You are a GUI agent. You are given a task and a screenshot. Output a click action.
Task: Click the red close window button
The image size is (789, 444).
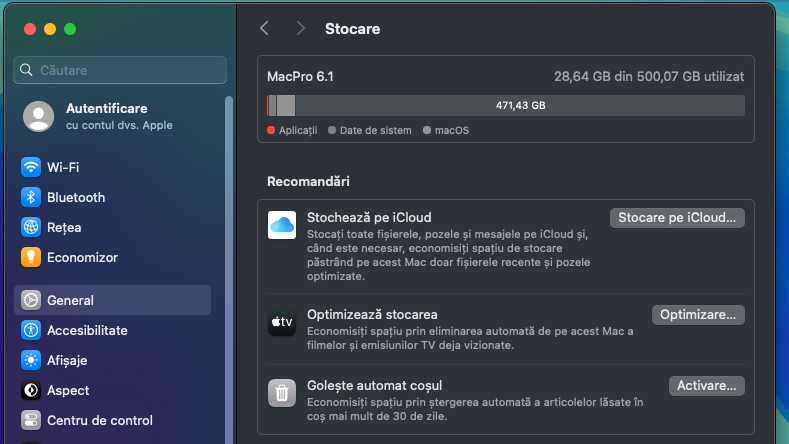[30, 29]
